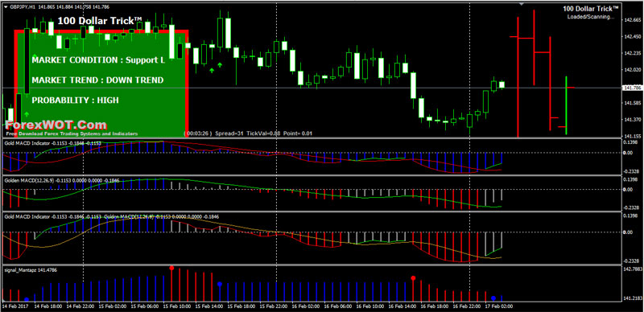Click the white '100 Dollar Trick' title over green panel

click(x=100, y=21)
